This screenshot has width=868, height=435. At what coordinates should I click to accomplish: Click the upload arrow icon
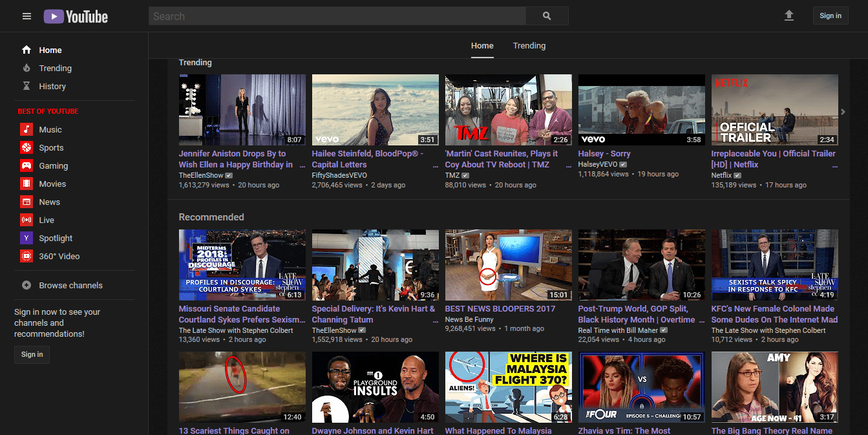(789, 16)
